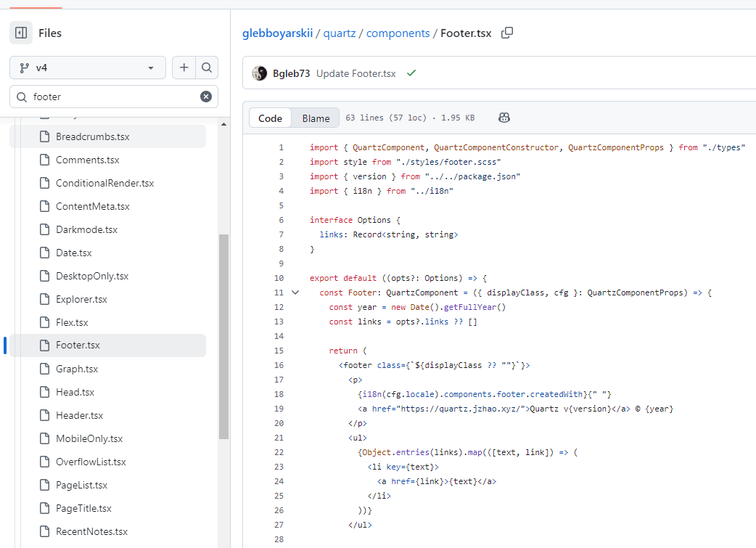Viewport: 756px width, 548px height.
Task: Click the Bgleb73 avatar image
Action: (x=260, y=73)
